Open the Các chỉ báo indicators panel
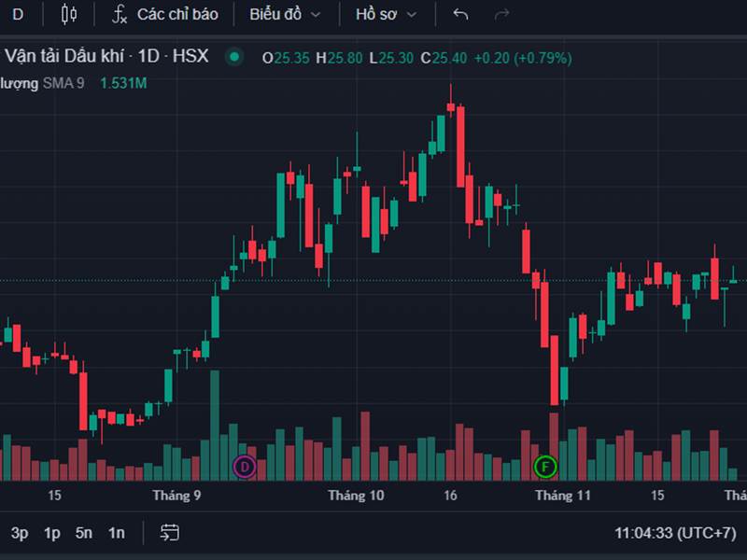 click(x=165, y=14)
